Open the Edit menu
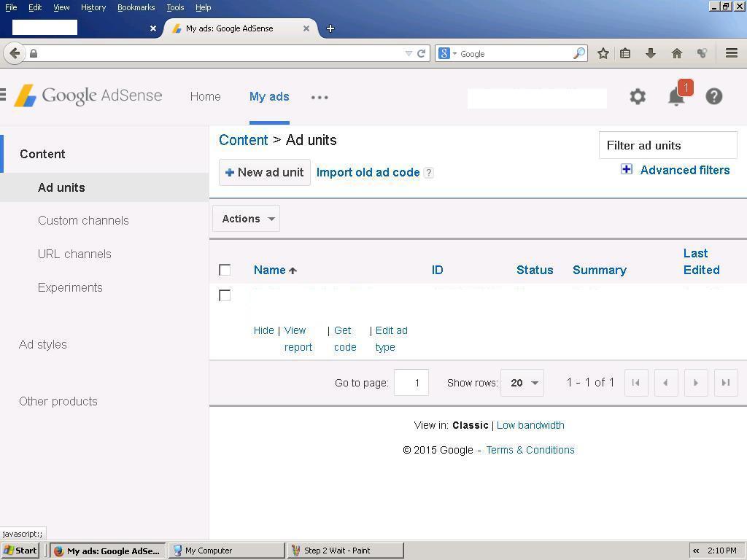 click(x=35, y=7)
